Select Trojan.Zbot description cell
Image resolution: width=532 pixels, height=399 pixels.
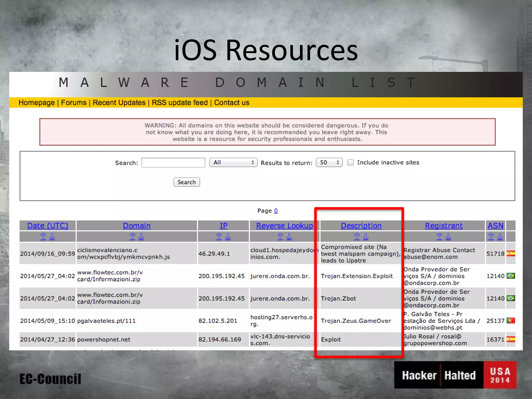[361, 298]
